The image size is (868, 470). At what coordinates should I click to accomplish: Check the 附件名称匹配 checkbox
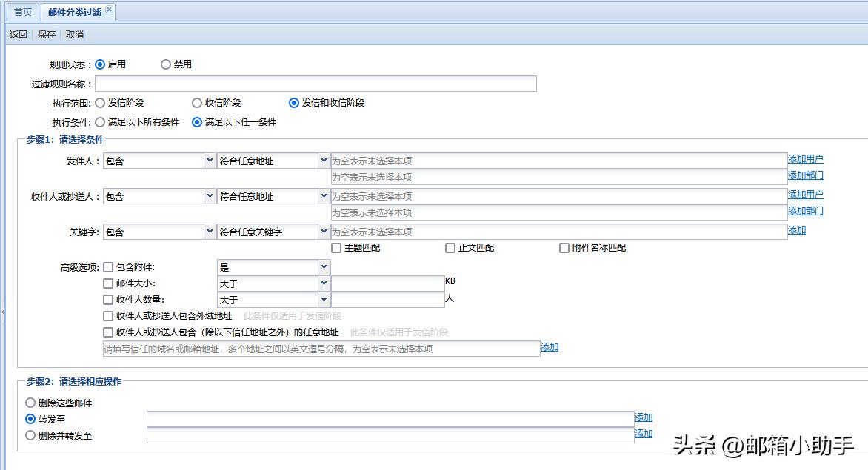tap(564, 248)
